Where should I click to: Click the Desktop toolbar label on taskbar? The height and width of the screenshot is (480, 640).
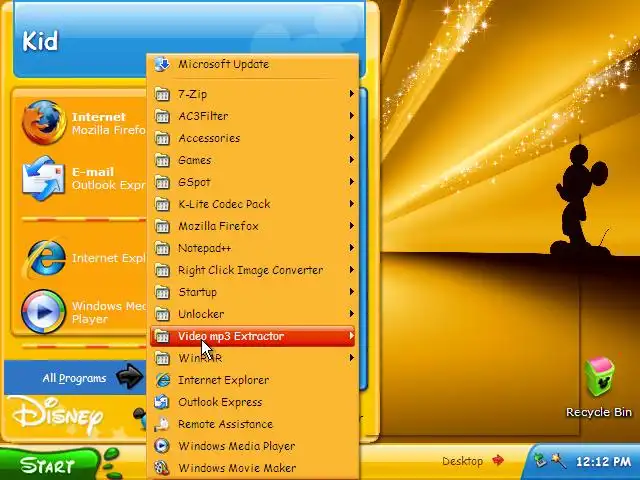[x=462, y=462]
